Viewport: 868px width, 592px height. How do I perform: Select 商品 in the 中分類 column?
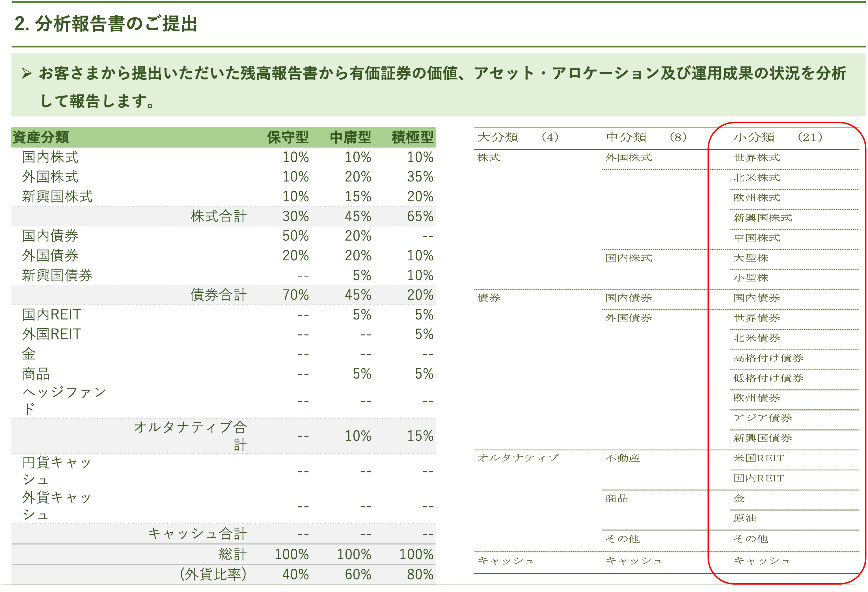coord(617,498)
